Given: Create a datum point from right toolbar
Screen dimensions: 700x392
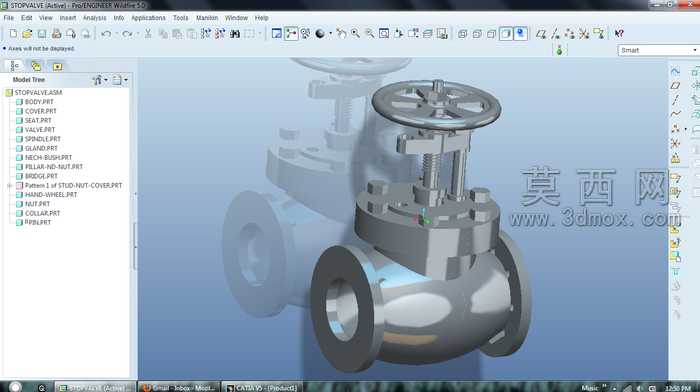Looking at the screenshot, I should (675, 129).
